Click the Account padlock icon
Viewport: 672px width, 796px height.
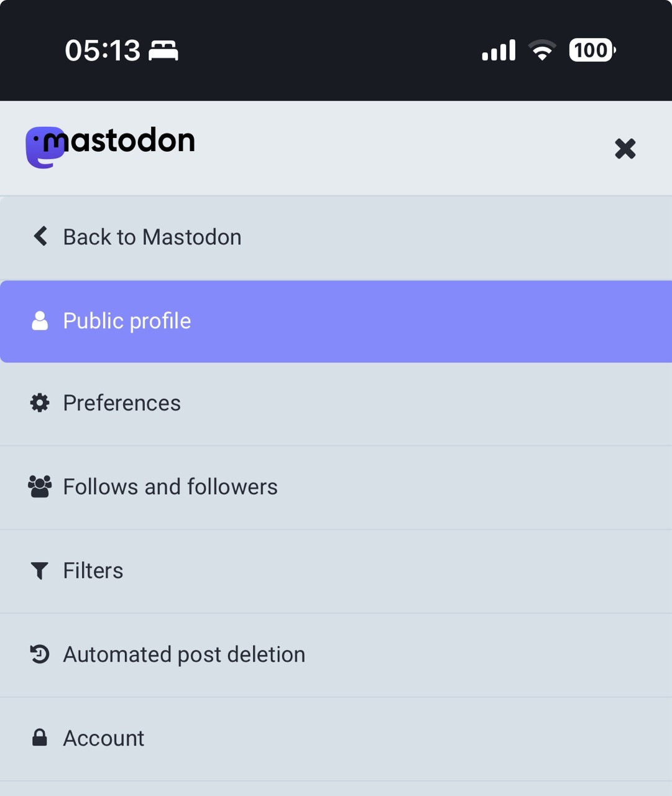click(x=40, y=738)
